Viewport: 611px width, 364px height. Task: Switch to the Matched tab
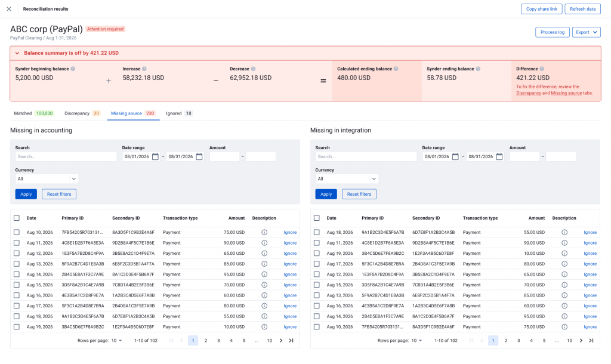tap(33, 113)
